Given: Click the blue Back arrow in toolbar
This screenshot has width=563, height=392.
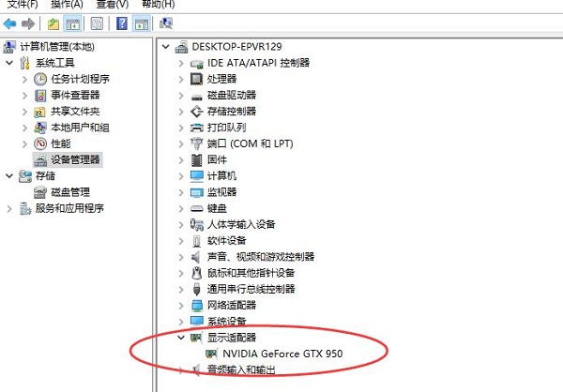Looking at the screenshot, I should pyautogui.click(x=10, y=23).
